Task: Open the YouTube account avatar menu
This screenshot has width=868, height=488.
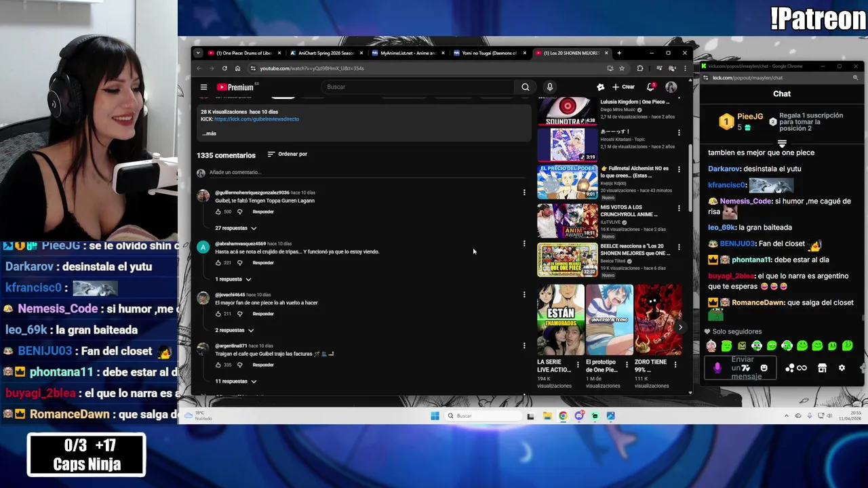Action: click(671, 87)
